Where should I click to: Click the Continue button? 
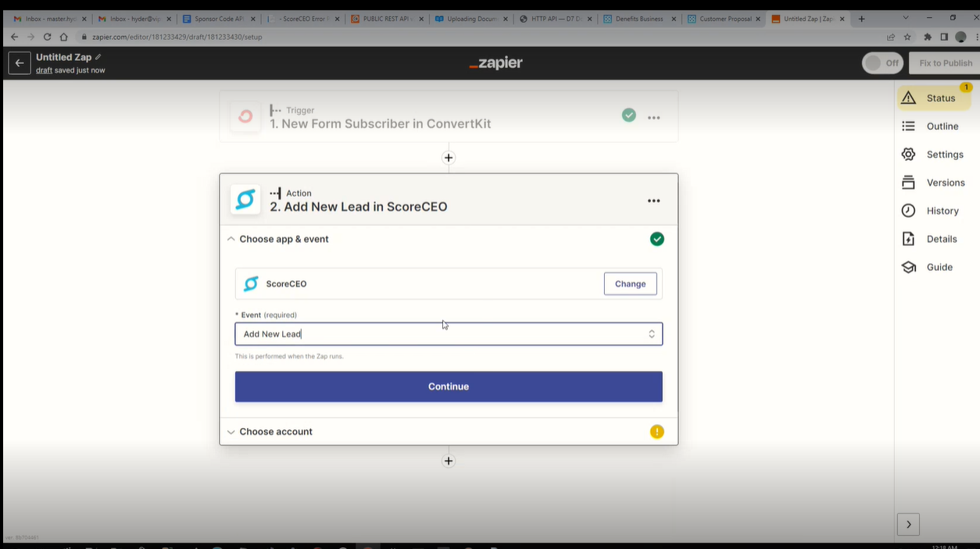(x=449, y=387)
